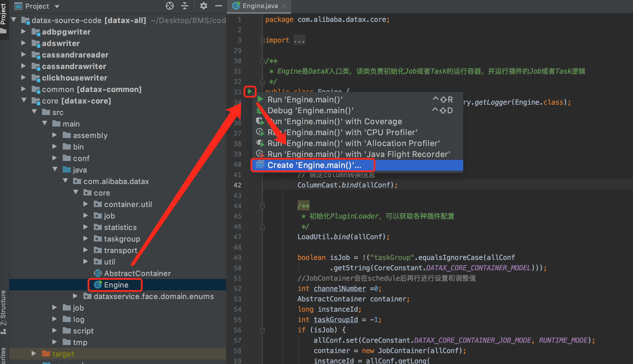Click the green Run triangle icon in popup
The width and height of the screenshot is (633, 364).
pos(260,99)
